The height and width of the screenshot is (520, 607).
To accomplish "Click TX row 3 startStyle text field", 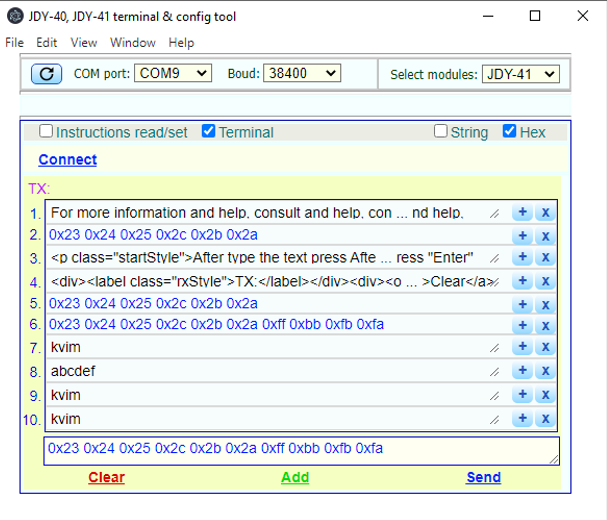I will 274,257.
